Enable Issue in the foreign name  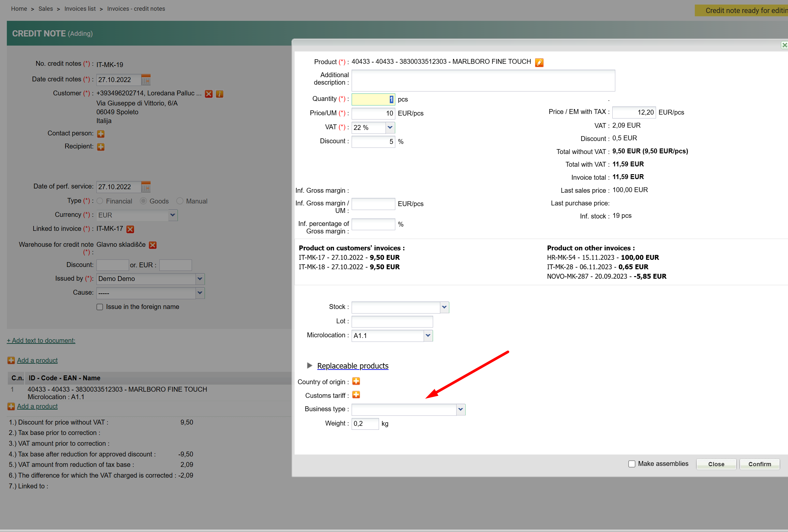pos(100,307)
